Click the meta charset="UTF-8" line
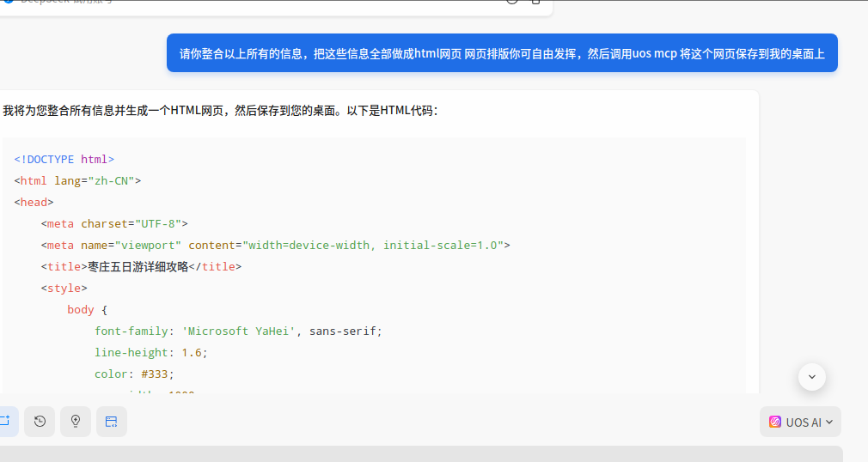Image resolution: width=868 pixels, height=462 pixels. (114, 224)
